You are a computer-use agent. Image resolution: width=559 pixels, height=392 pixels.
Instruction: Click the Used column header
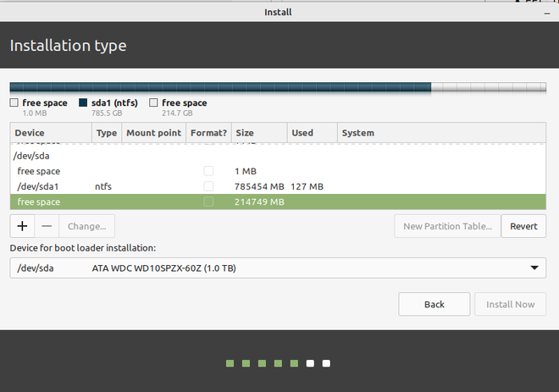(x=313, y=133)
